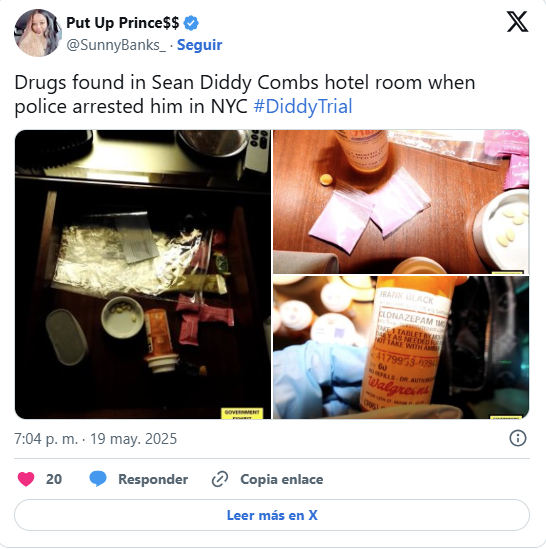Screen dimensions: 546x549
Task: Click the Responder button label
Action: click(x=153, y=479)
